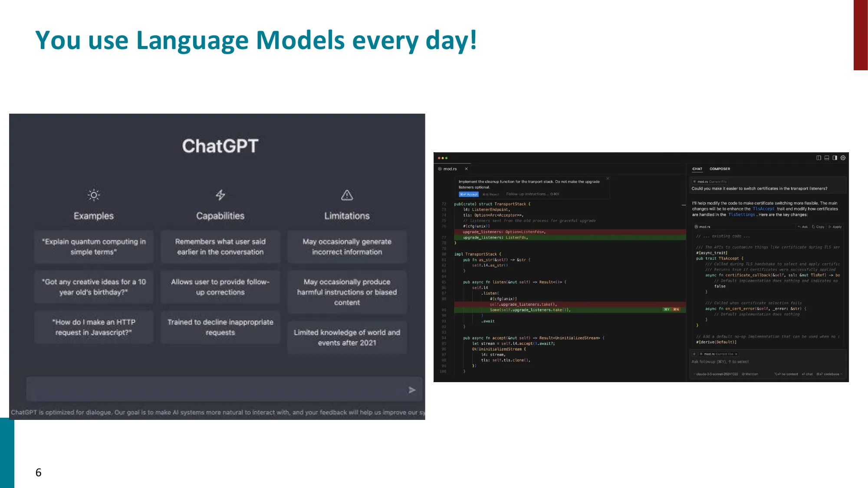Apply the suggested code to mod.rs
This screenshot has width=868, height=488.
point(835,227)
